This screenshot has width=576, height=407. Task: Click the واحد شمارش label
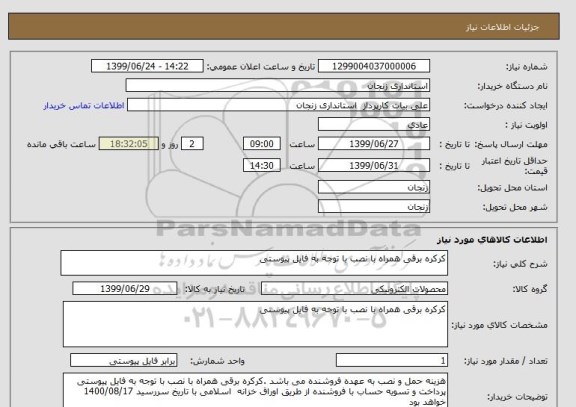[x=217, y=361]
